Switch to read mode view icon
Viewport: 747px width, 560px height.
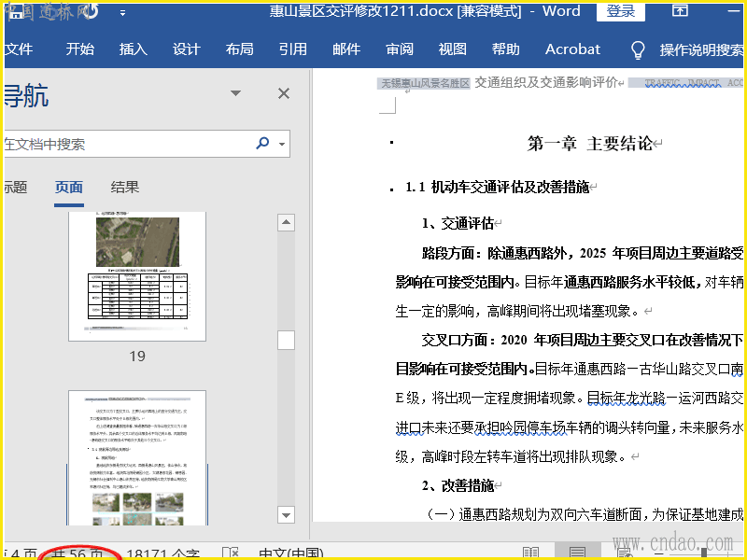point(530,553)
